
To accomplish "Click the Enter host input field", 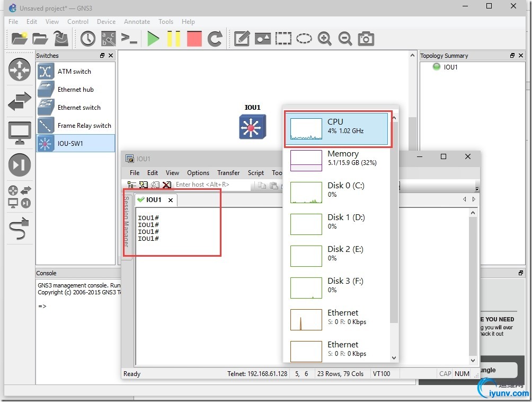I will 212,185.
